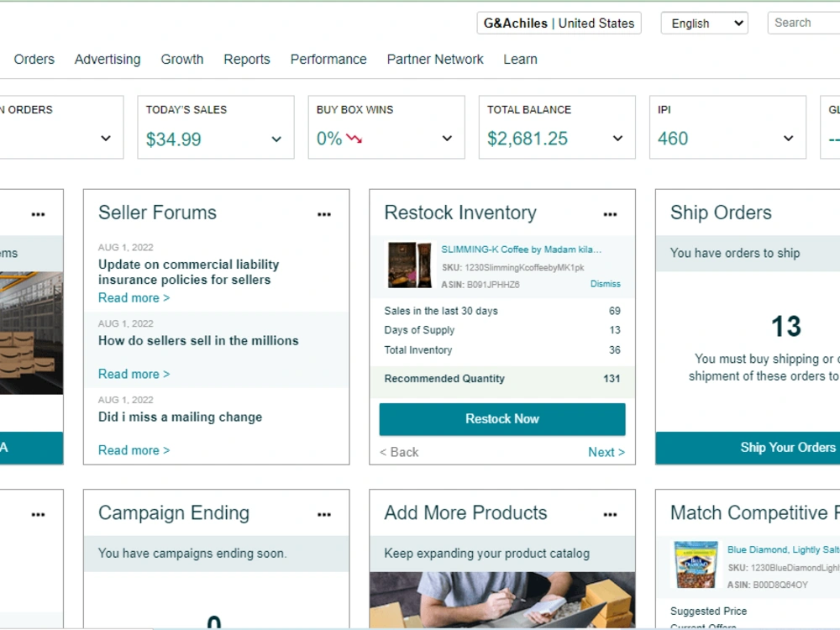Click 'You have orders to ship' banner
This screenshot has width=840, height=630.
(x=748, y=253)
